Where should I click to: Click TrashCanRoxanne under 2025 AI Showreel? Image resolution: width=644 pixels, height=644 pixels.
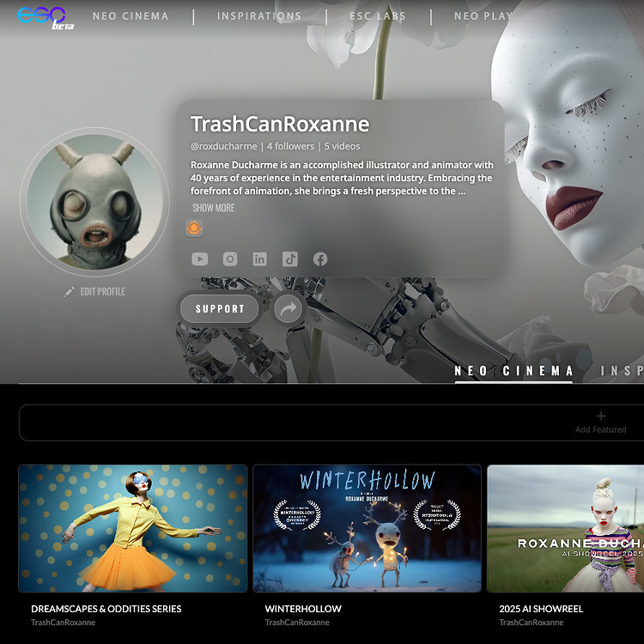pos(531,623)
